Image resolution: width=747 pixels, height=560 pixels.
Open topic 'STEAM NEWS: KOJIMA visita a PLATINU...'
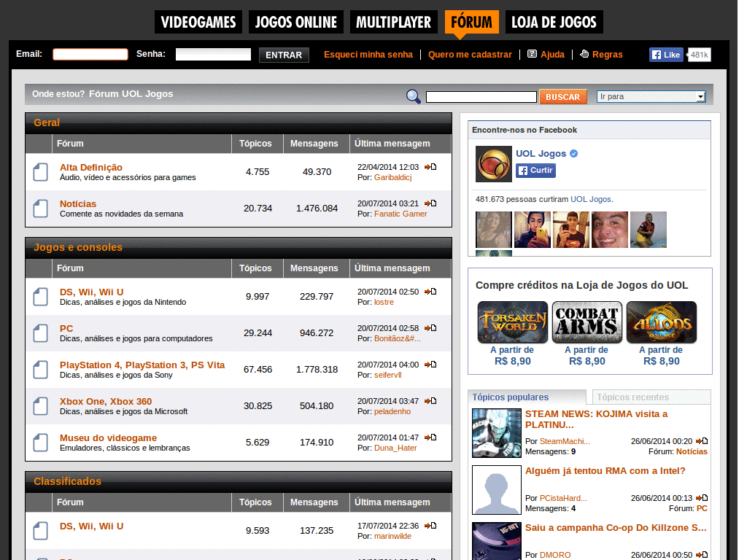[597, 419]
